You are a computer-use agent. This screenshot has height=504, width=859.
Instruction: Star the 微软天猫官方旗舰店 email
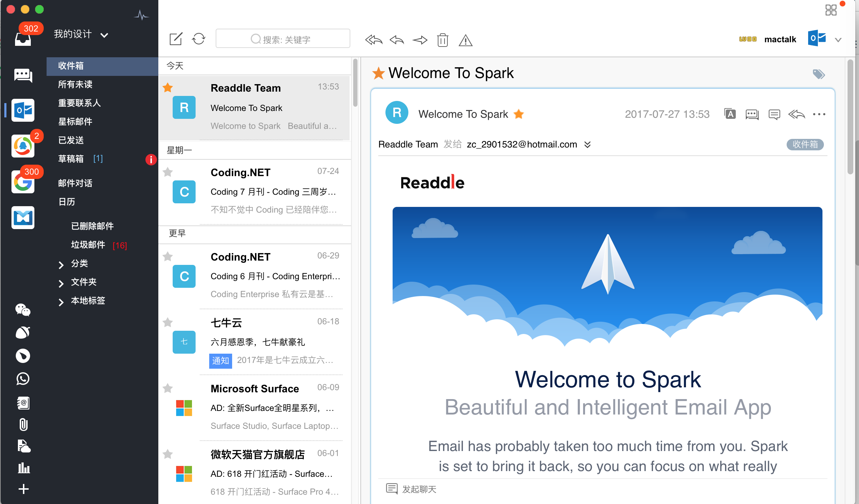pos(168,454)
